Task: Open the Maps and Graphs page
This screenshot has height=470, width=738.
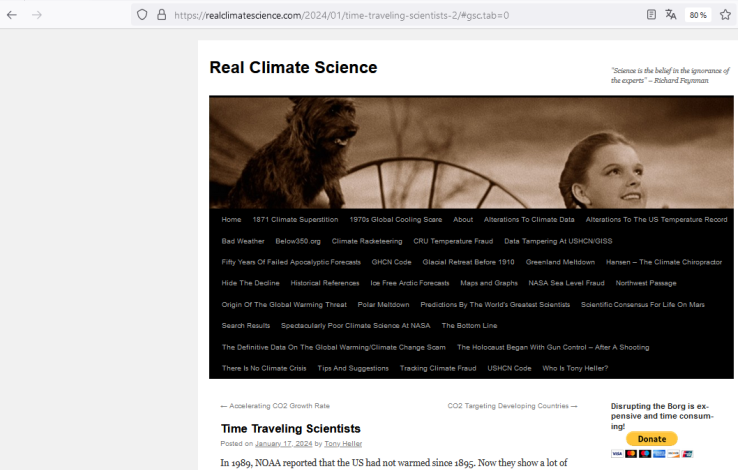Action: coord(489,283)
